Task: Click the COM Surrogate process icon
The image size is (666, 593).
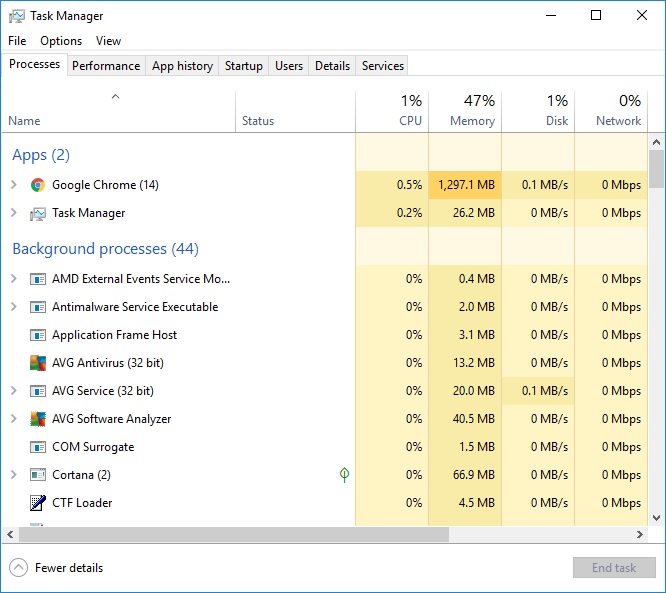Action: point(38,447)
